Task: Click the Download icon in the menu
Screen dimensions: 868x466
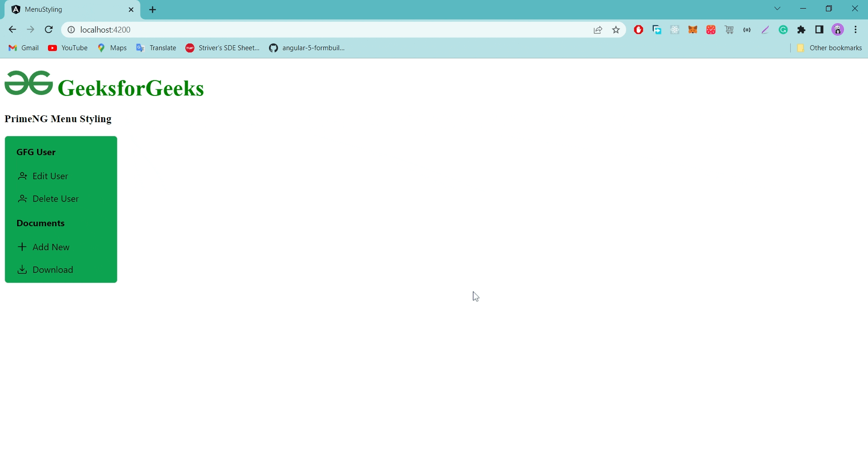Action: 22,269
